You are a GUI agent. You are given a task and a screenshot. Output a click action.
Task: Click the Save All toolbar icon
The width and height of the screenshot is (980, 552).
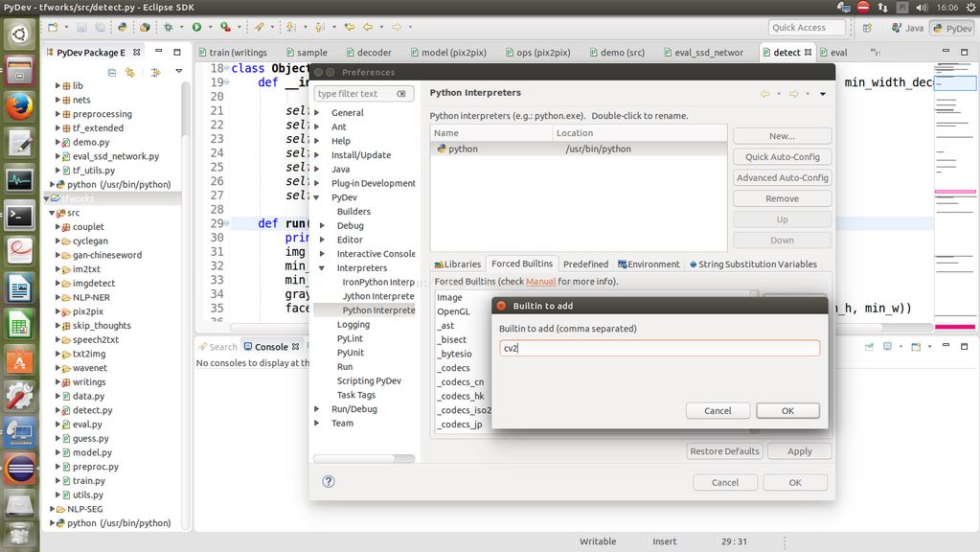(100, 27)
